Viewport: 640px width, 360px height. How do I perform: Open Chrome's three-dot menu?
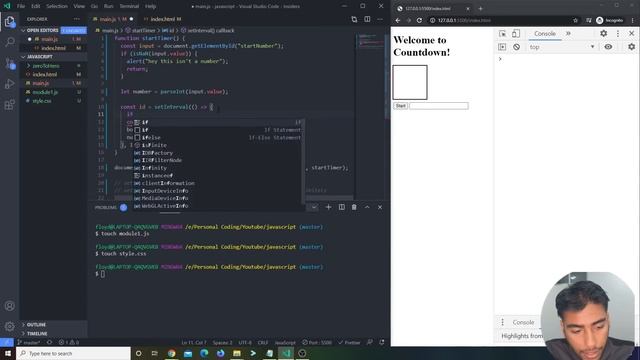point(633,20)
